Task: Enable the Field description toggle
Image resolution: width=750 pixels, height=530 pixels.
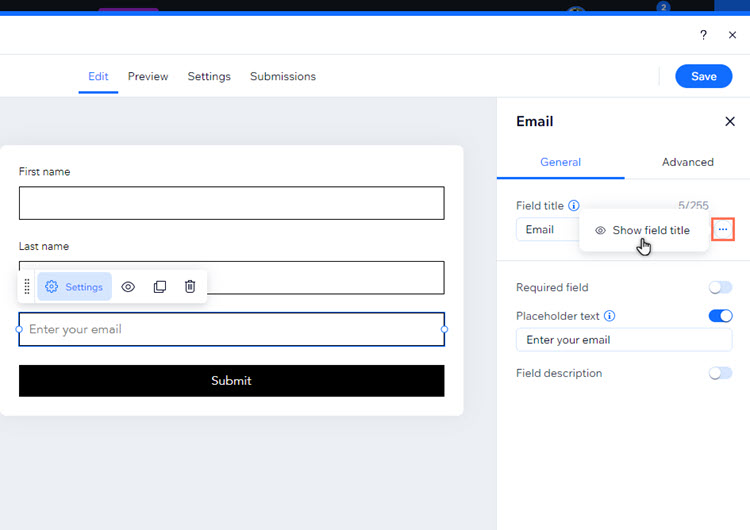Action: [x=720, y=373]
